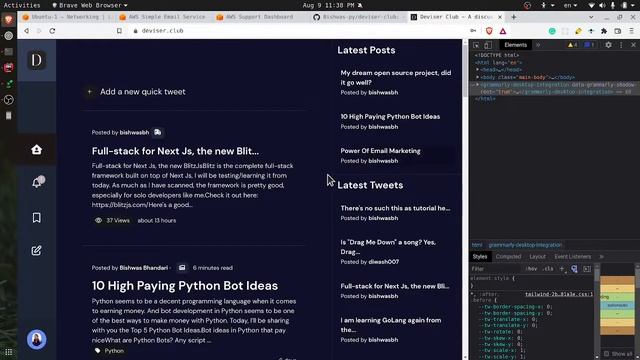Click the Grammarly green extension icon
This screenshot has height=360, width=640.
(x=552, y=31)
